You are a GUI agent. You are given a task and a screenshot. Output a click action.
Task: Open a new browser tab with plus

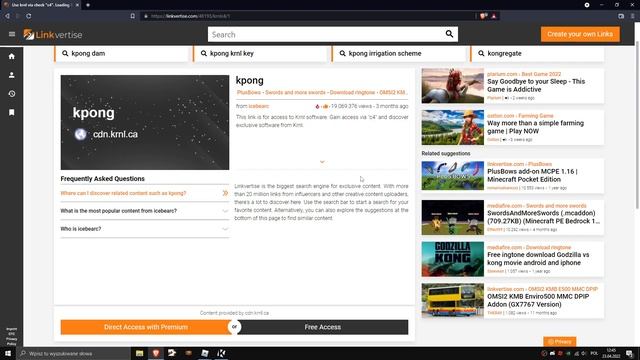[x=88, y=5]
